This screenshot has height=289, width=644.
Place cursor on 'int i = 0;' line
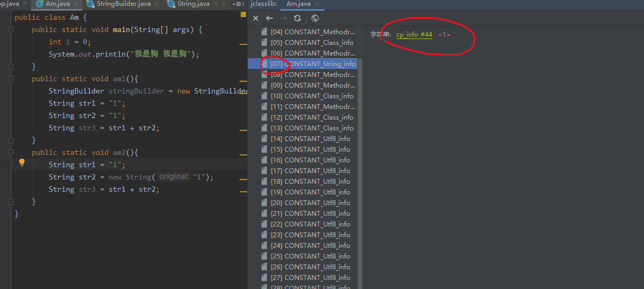pos(70,42)
